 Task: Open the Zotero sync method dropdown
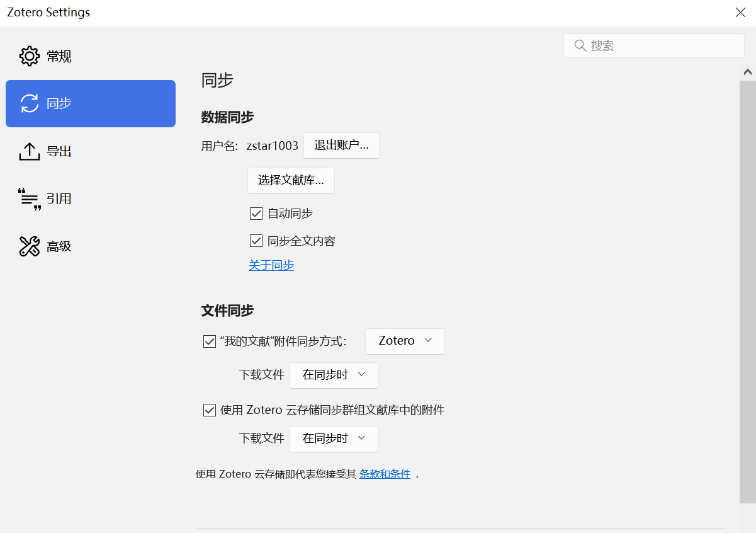pyautogui.click(x=405, y=341)
